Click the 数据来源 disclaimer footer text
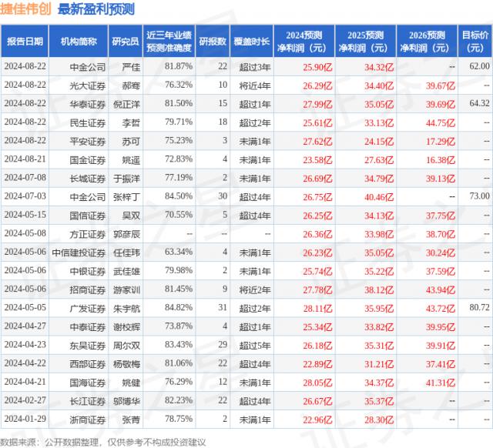 104,441
